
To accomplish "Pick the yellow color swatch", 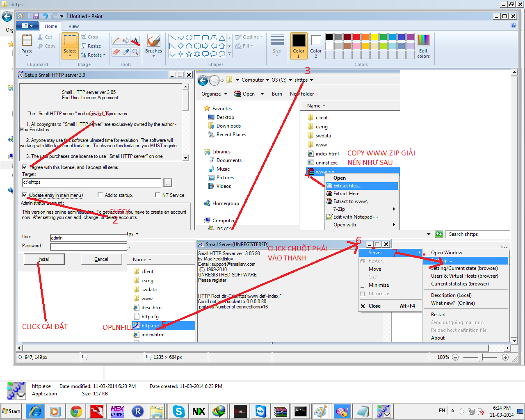I will click(374, 37).
